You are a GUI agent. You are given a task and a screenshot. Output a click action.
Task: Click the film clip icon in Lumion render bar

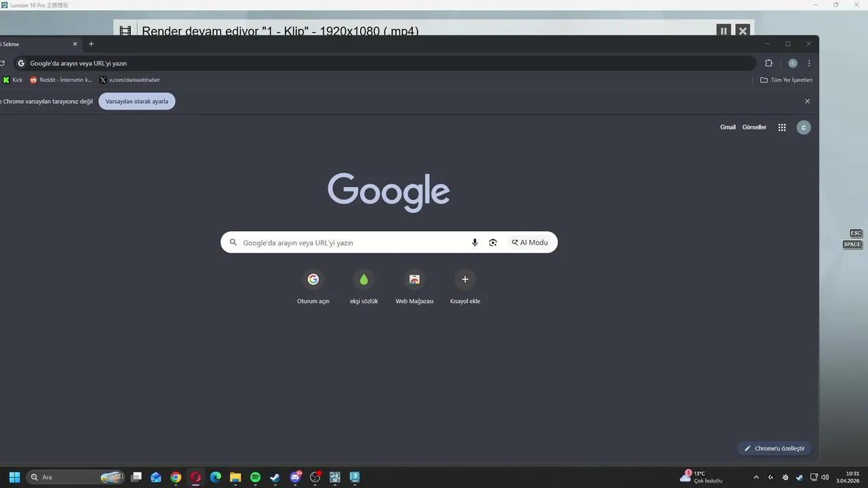point(125,30)
